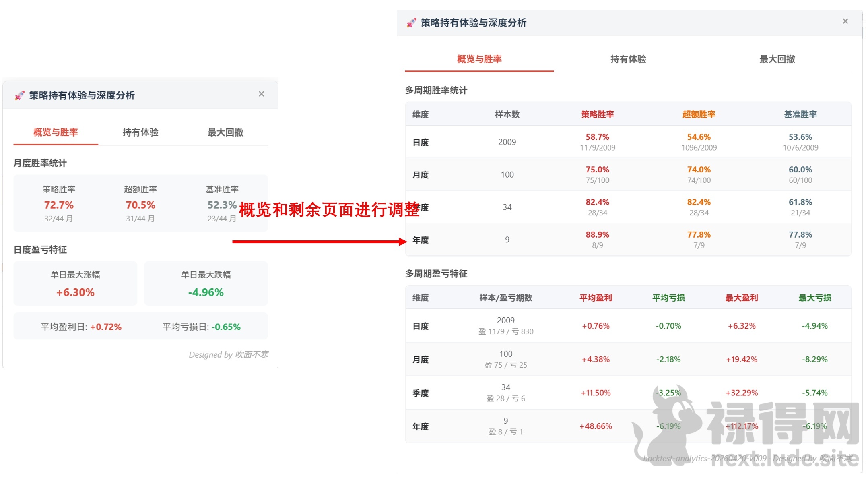Screen dimensions: 868x480
Task: Click the 样本/盈亏期数 column header
Action: coord(506,298)
